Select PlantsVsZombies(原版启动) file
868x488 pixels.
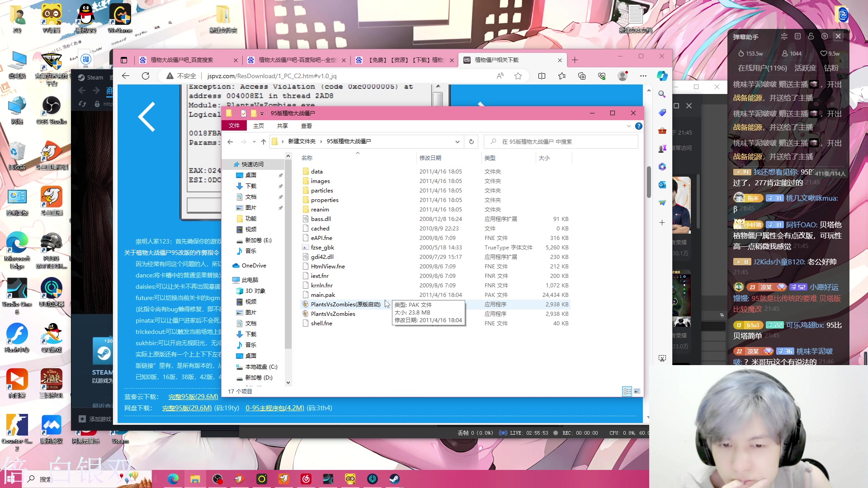pos(345,305)
